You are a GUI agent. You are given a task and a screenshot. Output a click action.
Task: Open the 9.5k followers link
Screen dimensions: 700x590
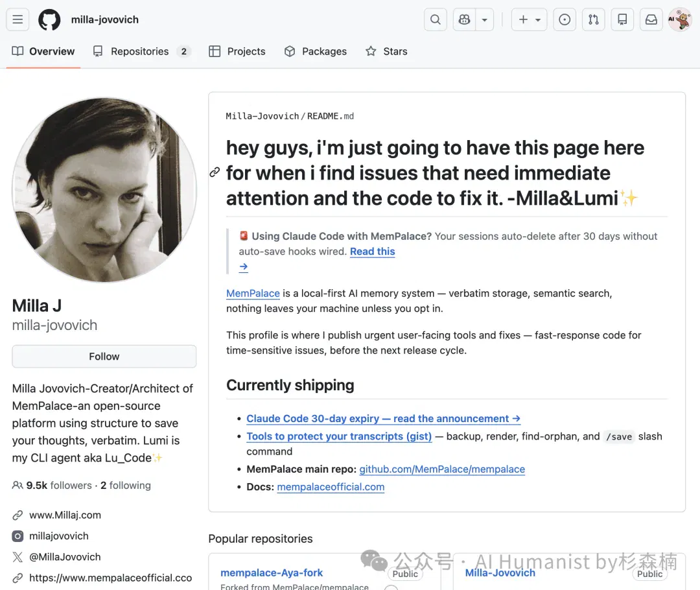coord(59,486)
